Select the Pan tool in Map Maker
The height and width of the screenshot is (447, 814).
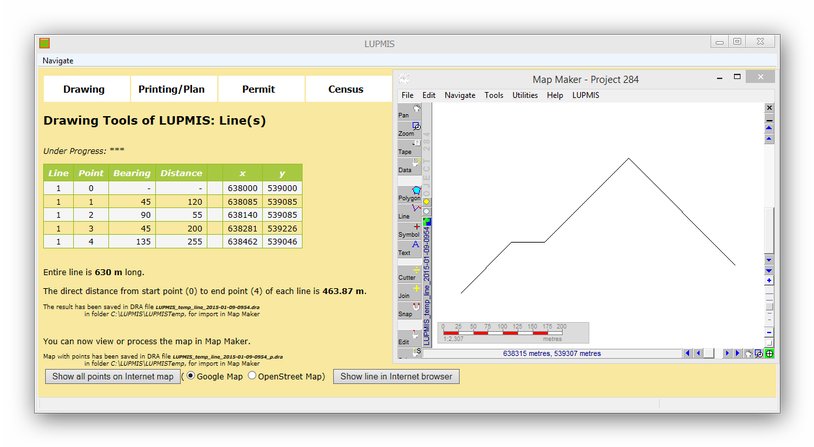tap(409, 111)
